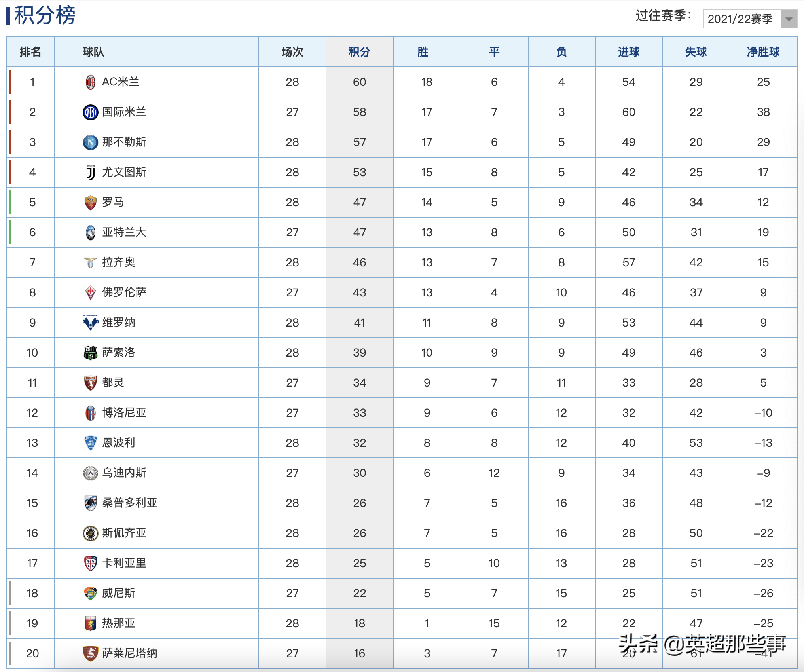This screenshot has height=672, width=804.
Task: Click 国际米兰's goal difference 38
Action: click(763, 112)
